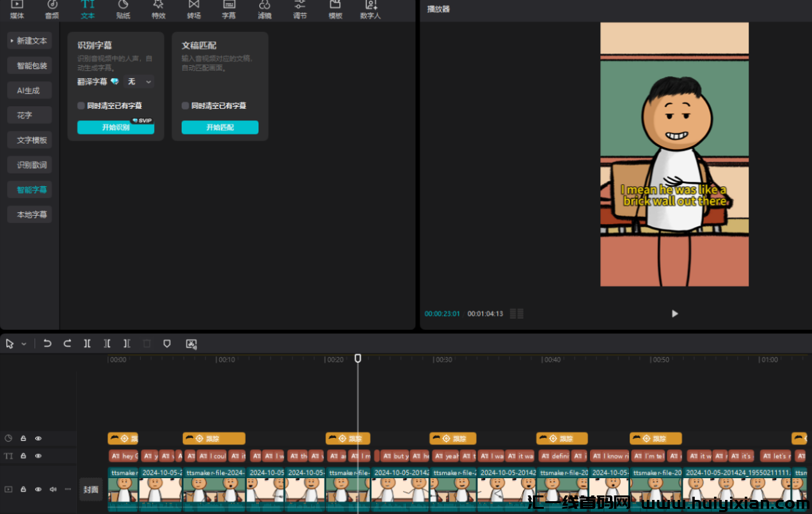Click the undo arrow in the timeline toolbar
The width and height of the screenshot is (812, 514).
pyautogui.click(x=47, y=344)
